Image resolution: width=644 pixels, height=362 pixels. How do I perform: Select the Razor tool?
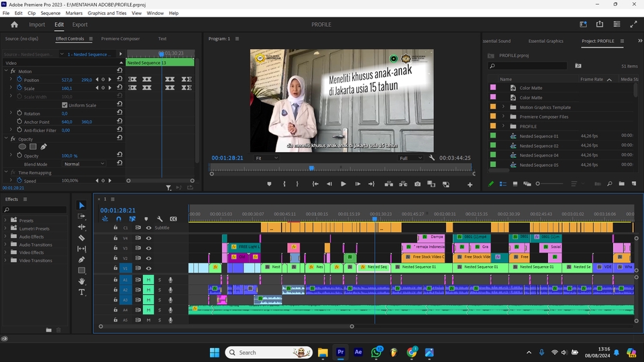[x=82, y=238]
